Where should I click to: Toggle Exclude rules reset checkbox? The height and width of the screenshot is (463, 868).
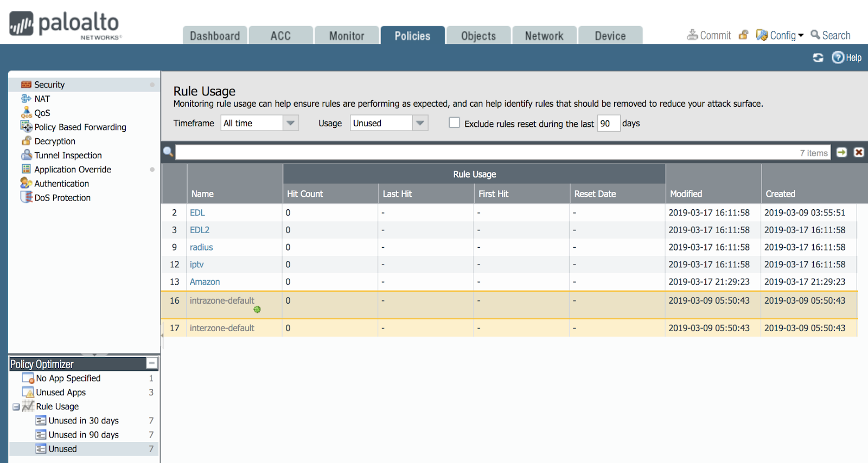point(454,123)
